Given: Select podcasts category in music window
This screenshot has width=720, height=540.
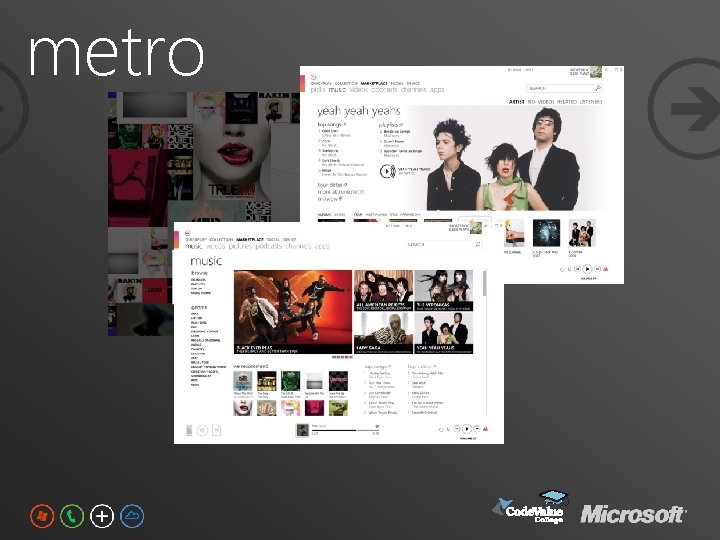Looking at the screenshot, I should [x=269, y=246].
